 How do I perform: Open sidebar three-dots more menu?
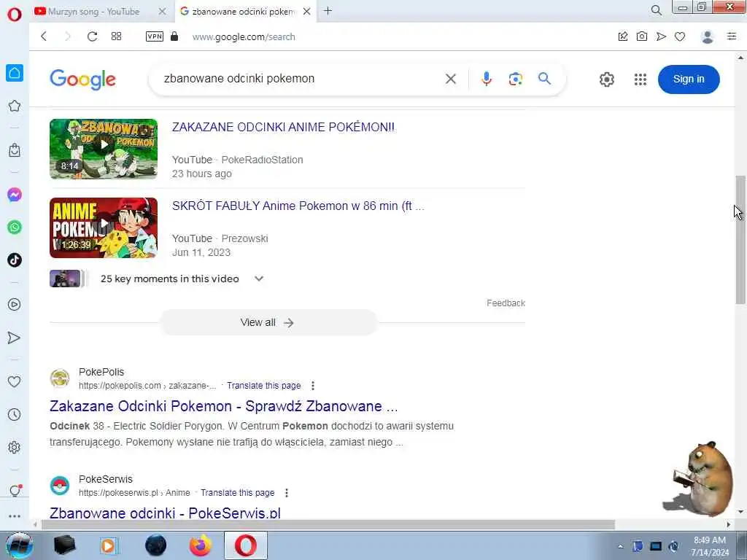tap(15, 516)
